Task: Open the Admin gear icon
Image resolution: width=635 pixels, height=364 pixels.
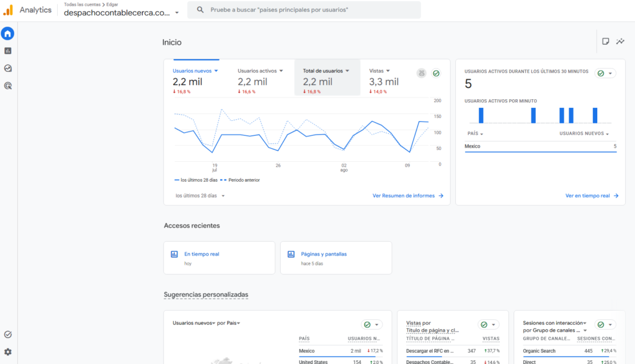Action: pyautogui.click(x=7, y=352)
